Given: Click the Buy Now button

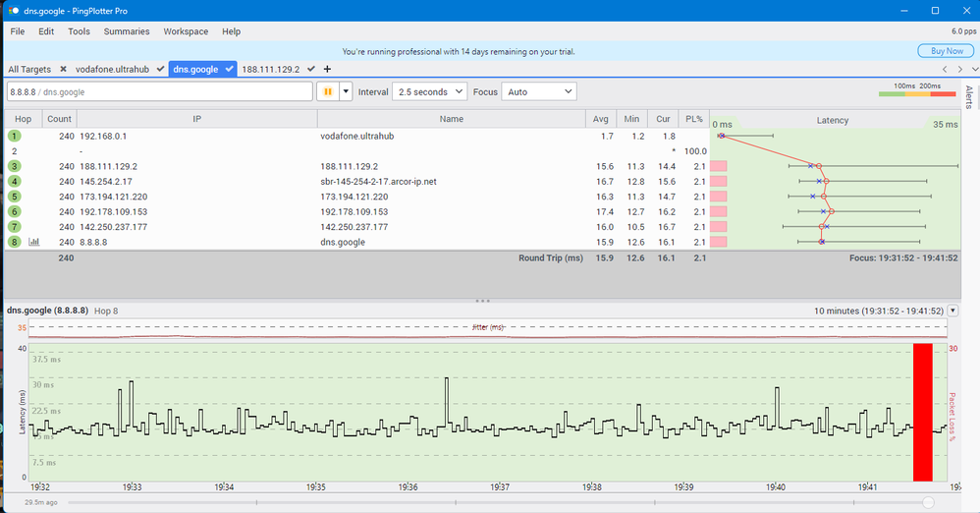Looking at the screenshot, I should 947,51.
